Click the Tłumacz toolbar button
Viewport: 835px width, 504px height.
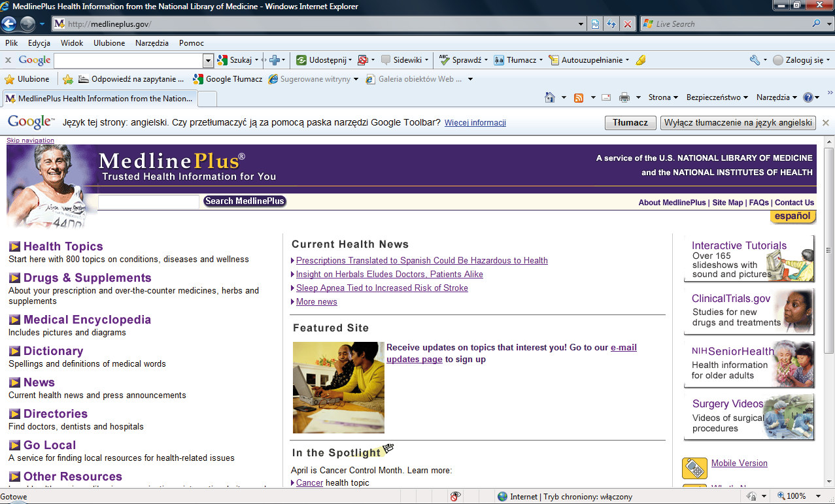click(x=515, y=59)
